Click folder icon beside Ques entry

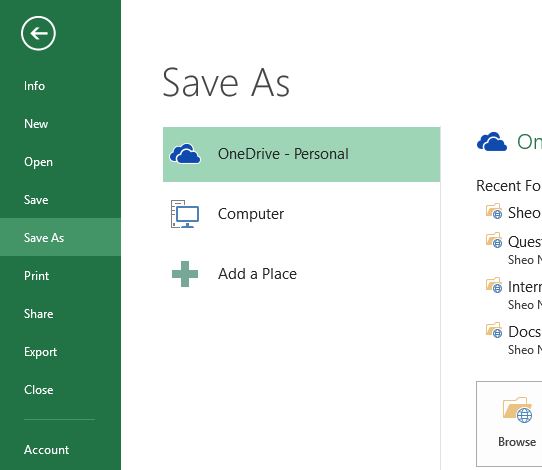coord(494,240)
